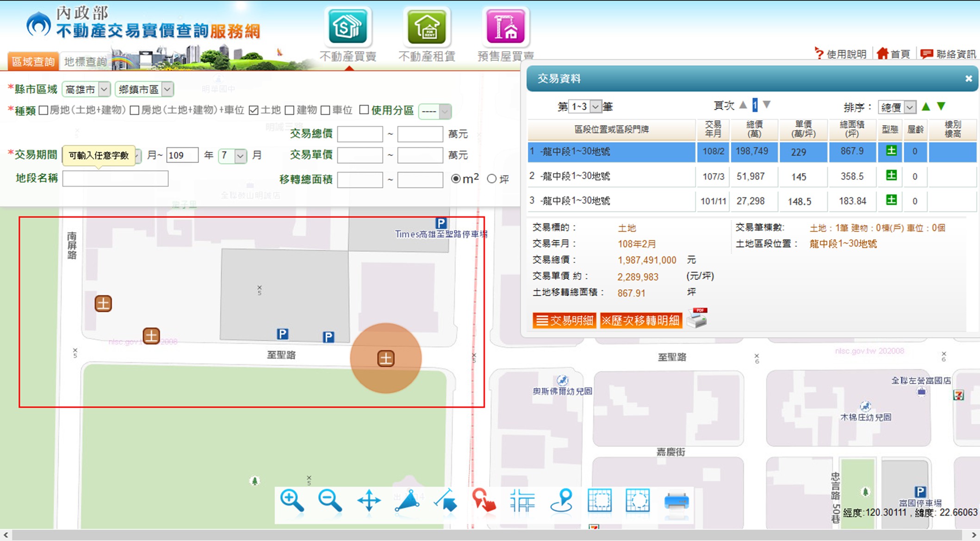Click the road intersection locate icon
Screen dimensions: 980x541
(x=522, y=501)
